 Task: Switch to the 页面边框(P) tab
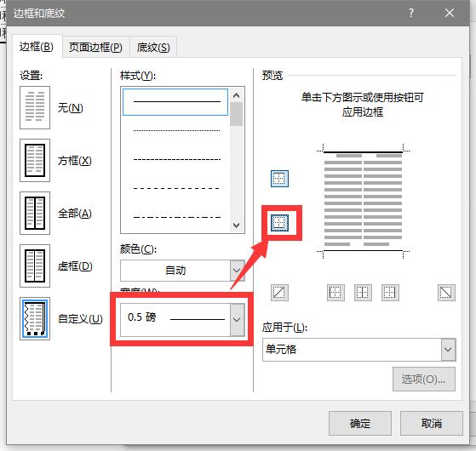[x=95, y=47]
